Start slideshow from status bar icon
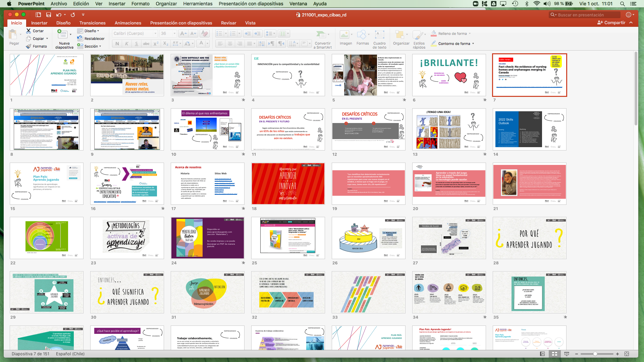Image resolution: width=644 pixels, height=362 pixels. [567, 354]
